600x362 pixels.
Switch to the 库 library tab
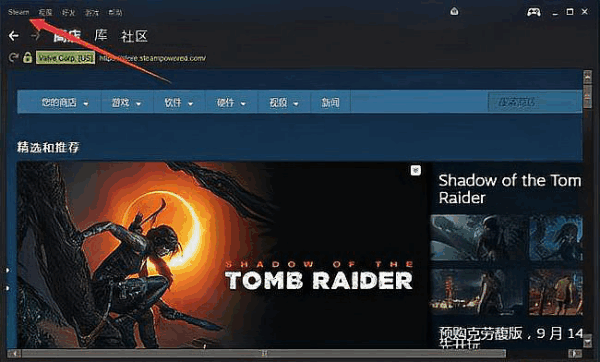click(x=101, y=36)
